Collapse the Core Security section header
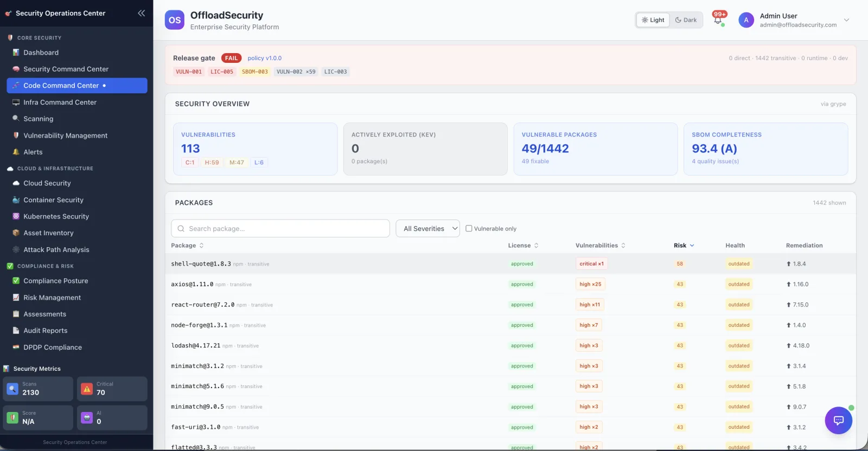 pos(39,38)
